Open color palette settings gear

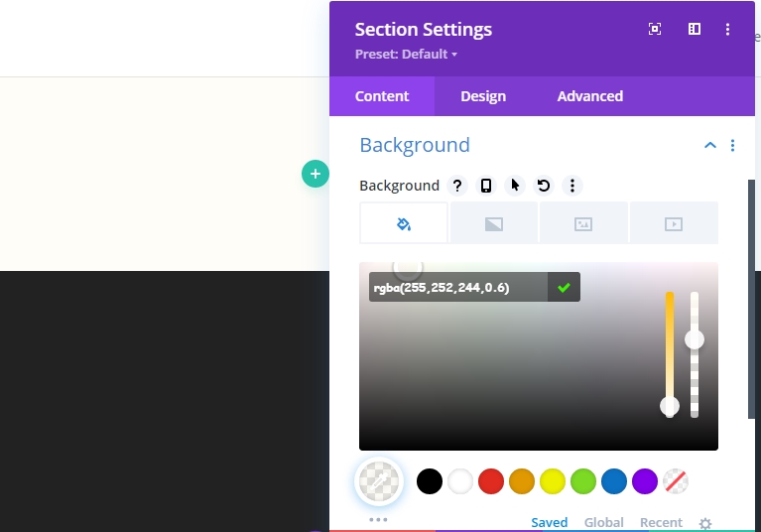coord(705,524)
